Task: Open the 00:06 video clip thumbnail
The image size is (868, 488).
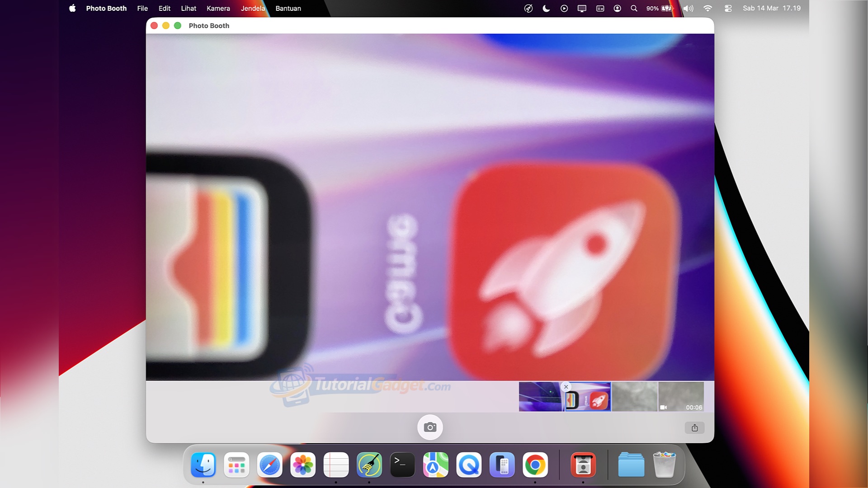Action: point(681,397)
